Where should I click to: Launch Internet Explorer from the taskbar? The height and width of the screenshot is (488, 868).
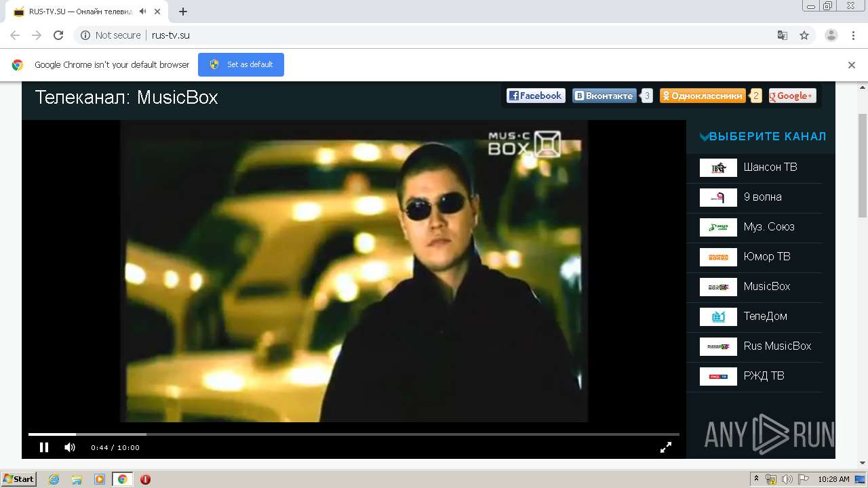pos(54,479)
